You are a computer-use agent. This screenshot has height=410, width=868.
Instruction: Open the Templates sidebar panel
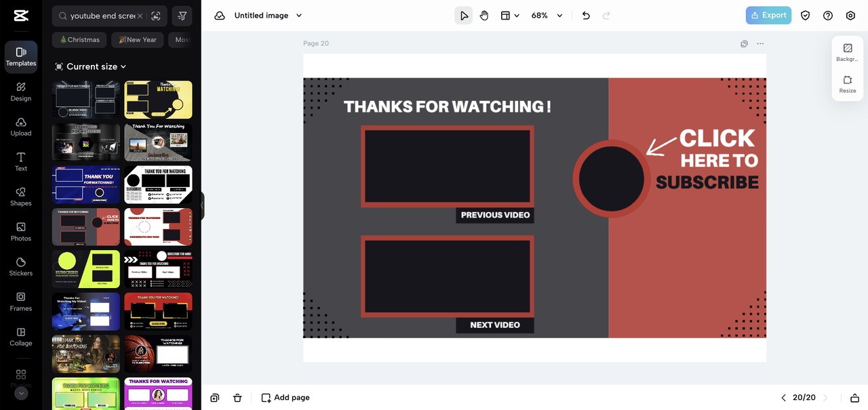click(21, 56)
